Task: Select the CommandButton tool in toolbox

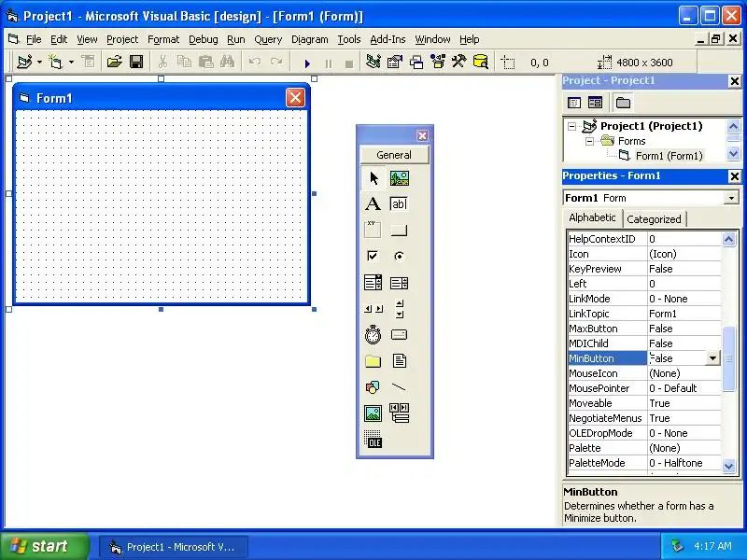Action: pos(400,230)
